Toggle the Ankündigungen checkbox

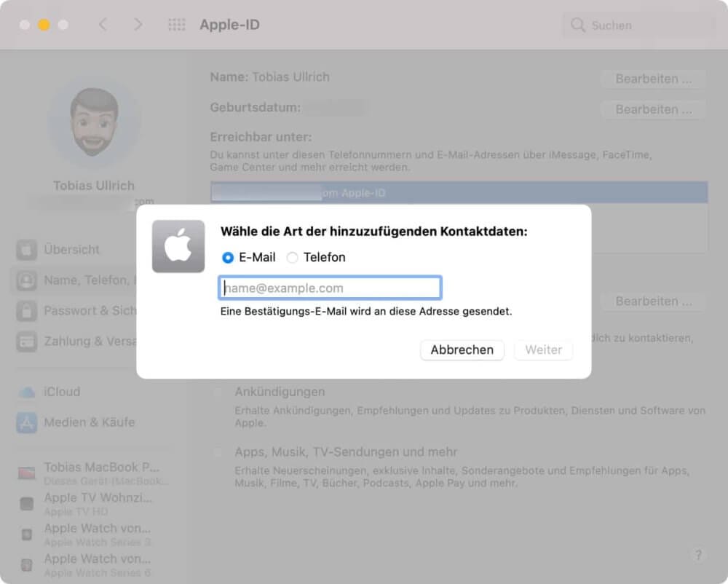(217, 392)
